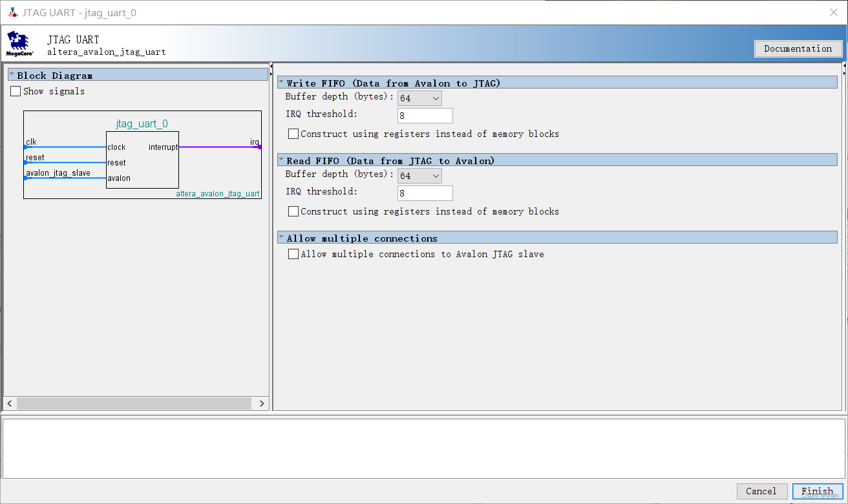Click the block diagram scroll right arrow

coord(262,403)
